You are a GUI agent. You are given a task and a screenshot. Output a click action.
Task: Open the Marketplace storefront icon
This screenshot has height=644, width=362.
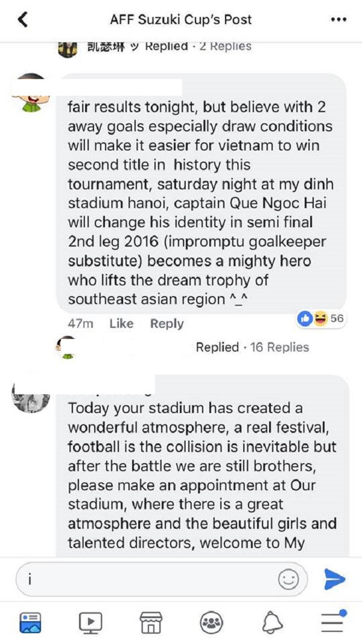(x=151, y=620)
